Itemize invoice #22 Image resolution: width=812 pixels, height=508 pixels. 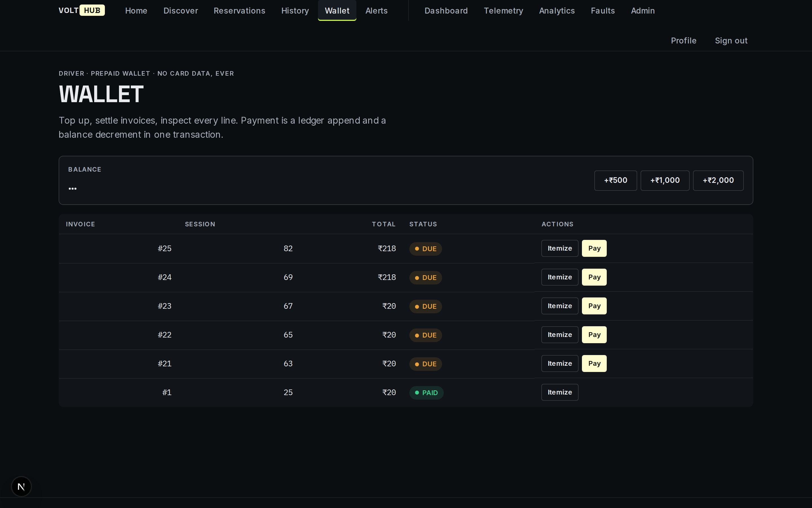[560, 335]
